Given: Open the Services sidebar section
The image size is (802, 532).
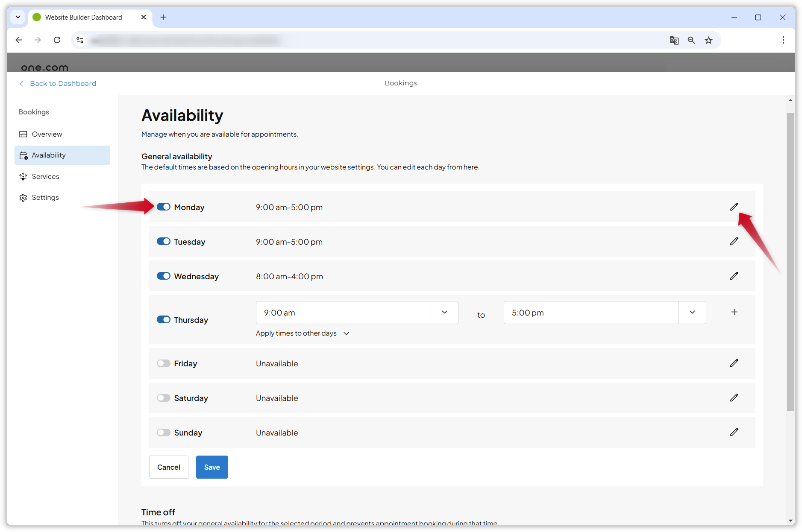Looking at the screenshot, I should coord(45,176).
